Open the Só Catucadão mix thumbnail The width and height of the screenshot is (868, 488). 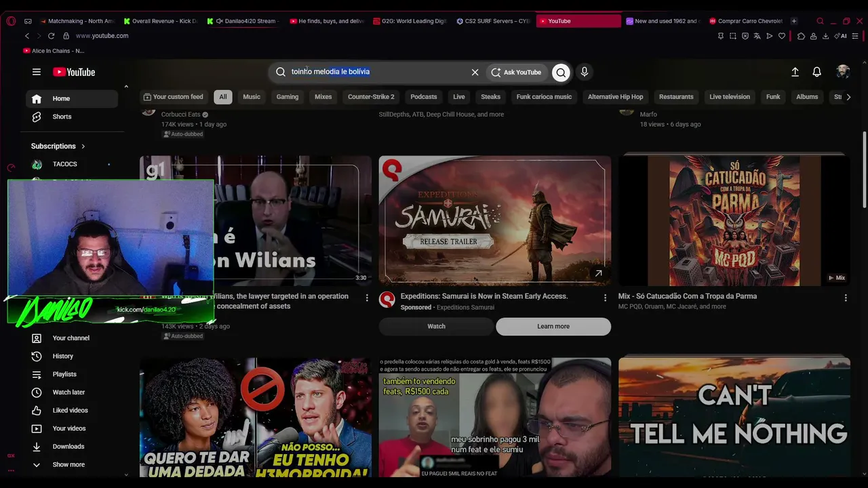[734, 221]
